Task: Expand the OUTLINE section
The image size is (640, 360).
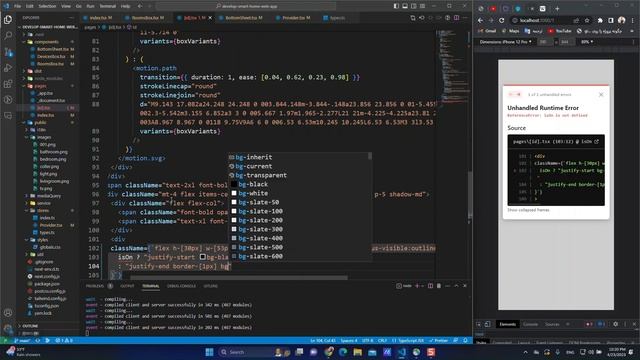Action: [30, 326]
